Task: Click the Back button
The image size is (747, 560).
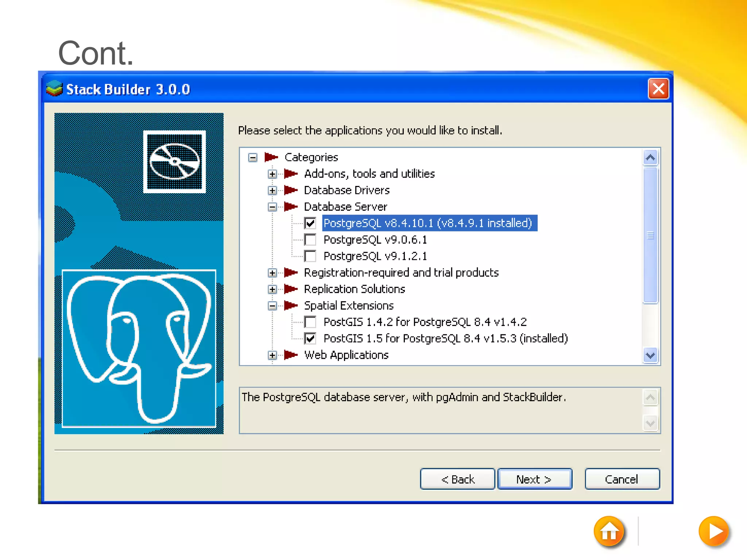Action: pyautogui.click(x=457, y=479)
